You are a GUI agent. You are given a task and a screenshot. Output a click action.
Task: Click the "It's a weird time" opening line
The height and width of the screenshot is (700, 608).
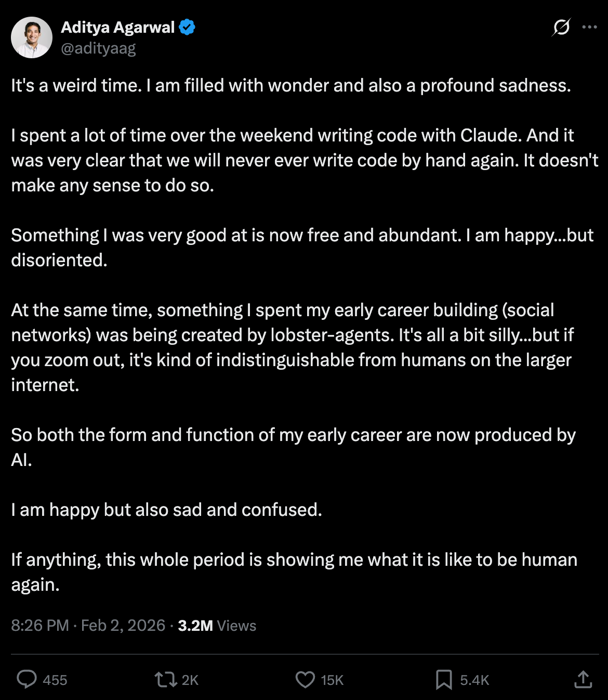(x=291, y=85)
